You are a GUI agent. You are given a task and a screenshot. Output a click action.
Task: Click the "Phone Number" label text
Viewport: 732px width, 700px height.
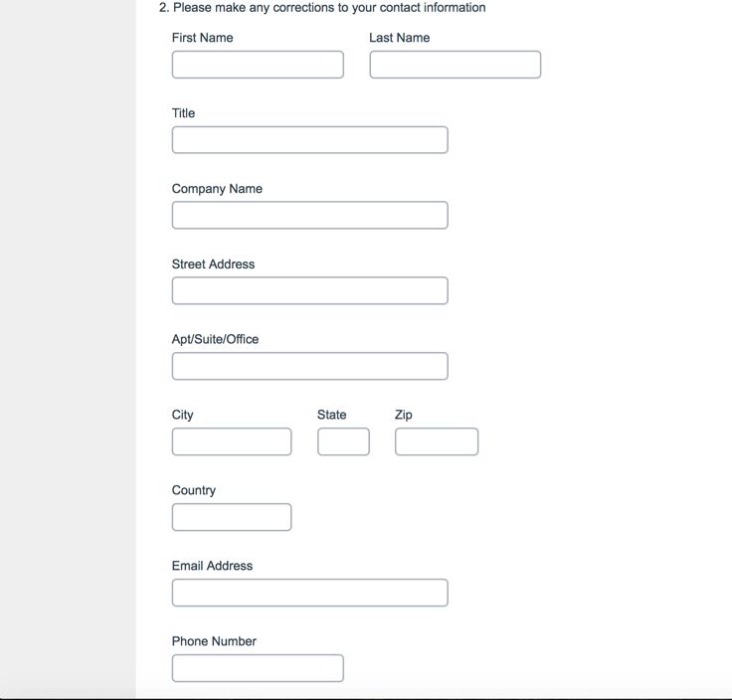214,641
